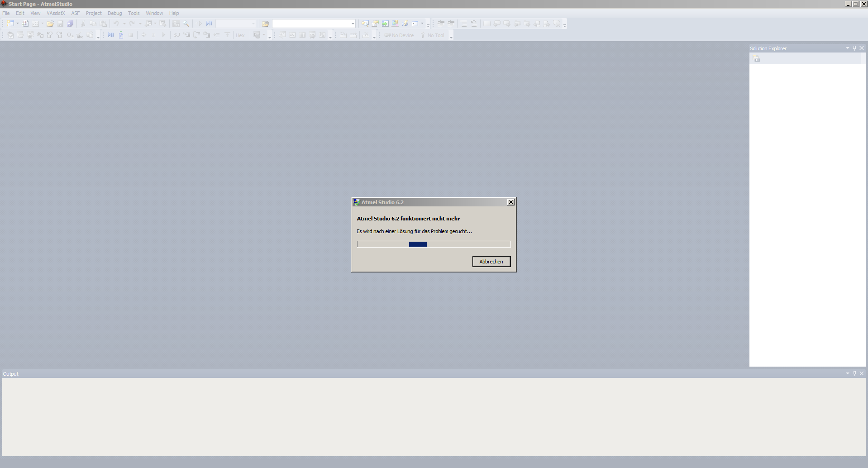Image resolution: width=868 pixels, height=468 pixels.
Task: Click the crash dialog progress bar
Action: [x=434, y=244]
